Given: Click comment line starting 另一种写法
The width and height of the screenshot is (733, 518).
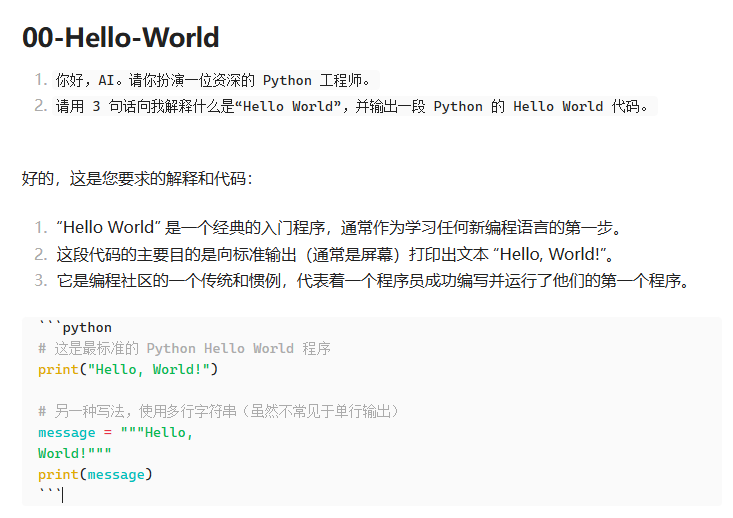Looking at the screenshot, I should point(218,411).
